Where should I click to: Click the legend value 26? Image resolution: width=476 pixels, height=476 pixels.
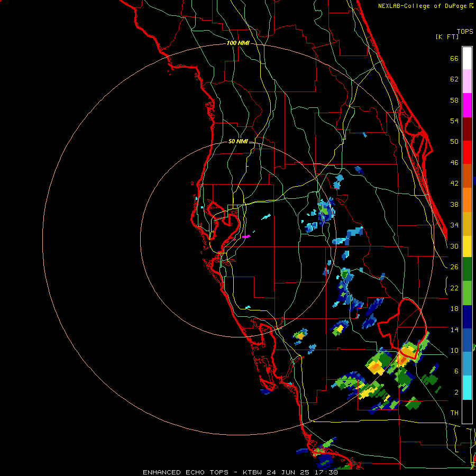(454, 267)
